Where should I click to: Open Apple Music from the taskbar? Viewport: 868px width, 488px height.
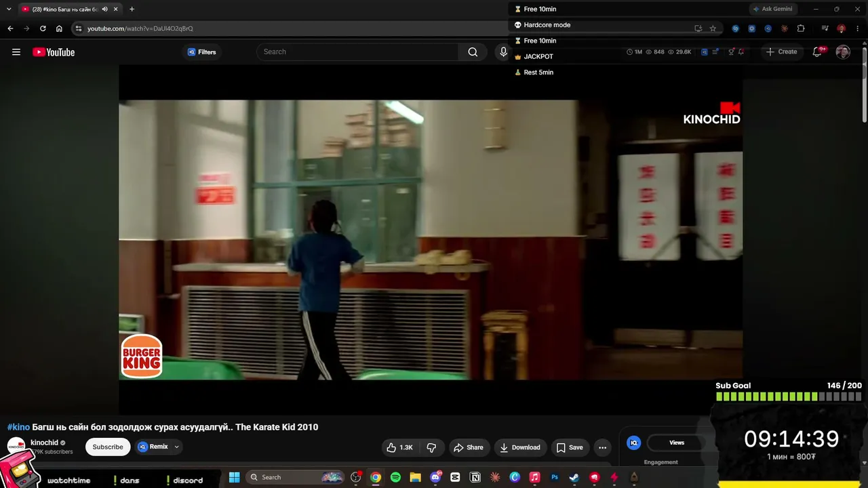point(534,477)
